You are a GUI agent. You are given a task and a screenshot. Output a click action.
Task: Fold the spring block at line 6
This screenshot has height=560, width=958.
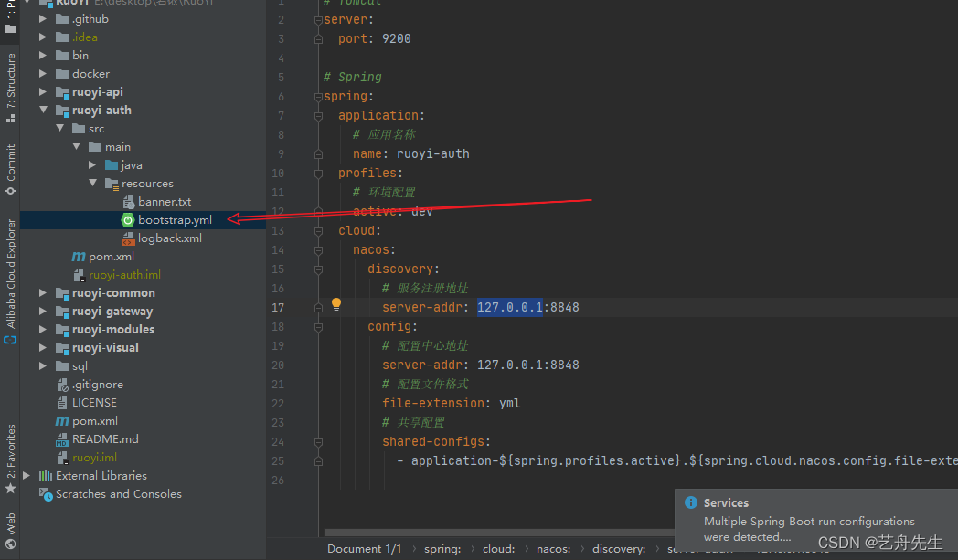(318, 97)
